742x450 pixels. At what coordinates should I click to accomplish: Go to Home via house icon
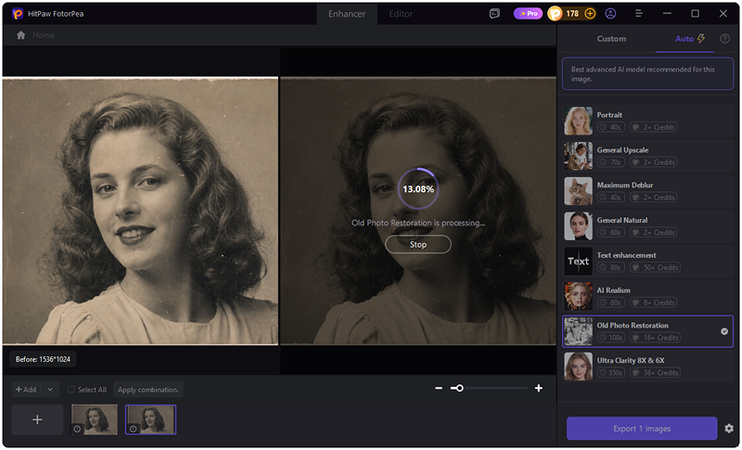click(x=21, y=35)
